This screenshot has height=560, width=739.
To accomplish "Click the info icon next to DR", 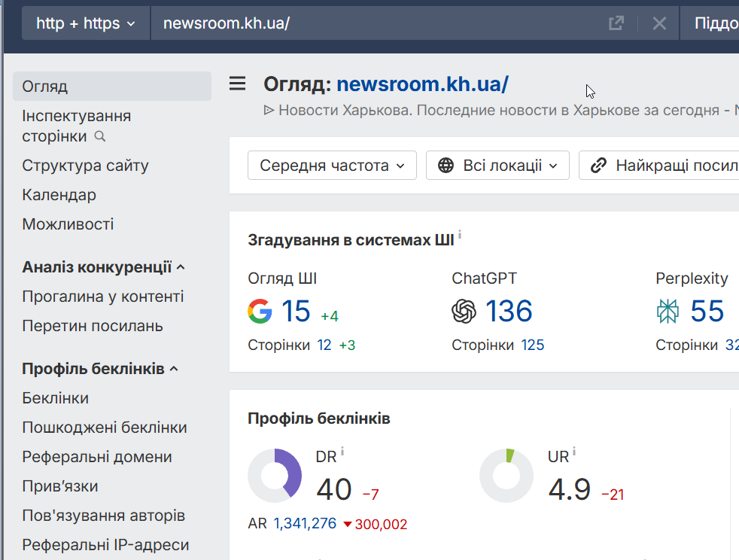I will [x=342, y=452].
